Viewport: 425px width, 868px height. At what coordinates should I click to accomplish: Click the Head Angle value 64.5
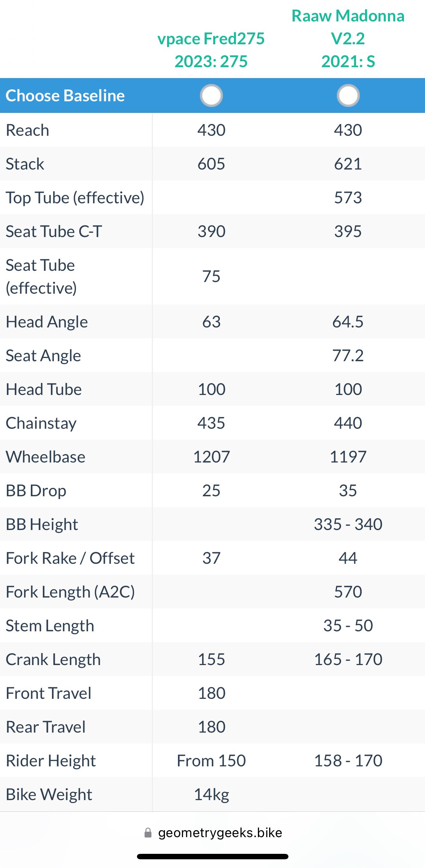point(348,322)
